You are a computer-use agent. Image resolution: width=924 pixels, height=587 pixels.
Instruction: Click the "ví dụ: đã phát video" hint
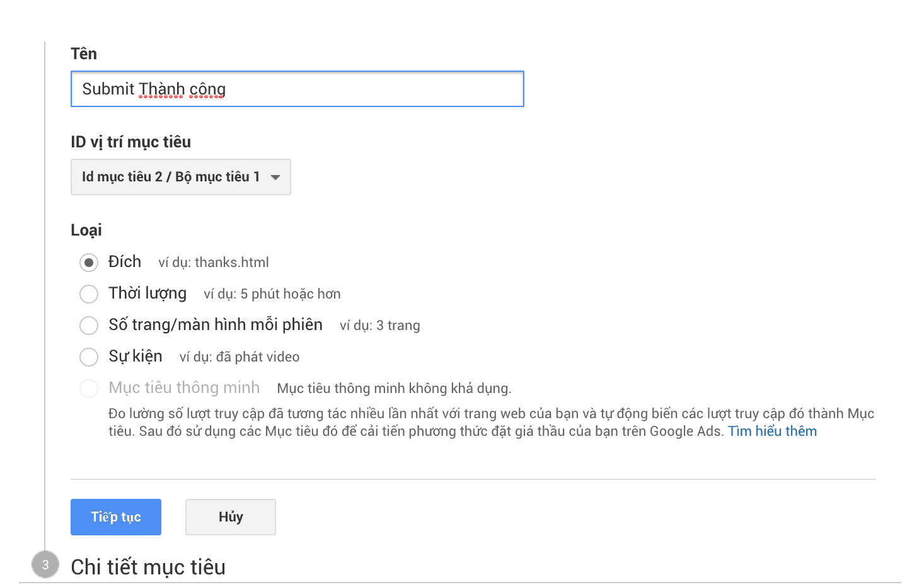[240, 357]
